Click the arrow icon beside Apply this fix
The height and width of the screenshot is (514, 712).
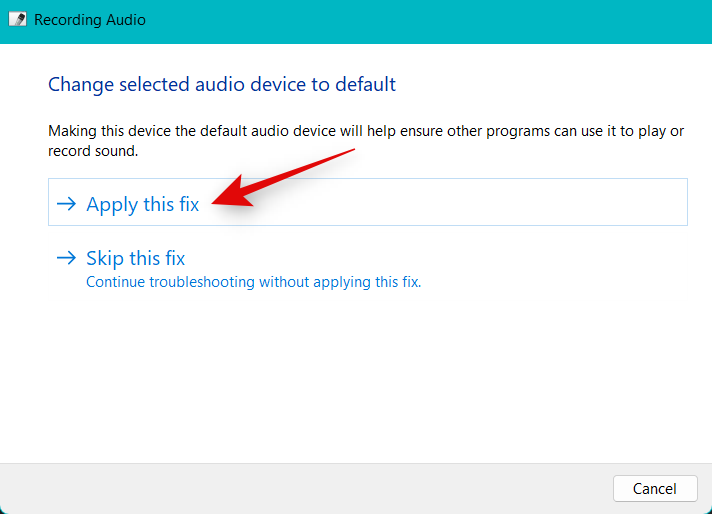click(x=66, y=204)
